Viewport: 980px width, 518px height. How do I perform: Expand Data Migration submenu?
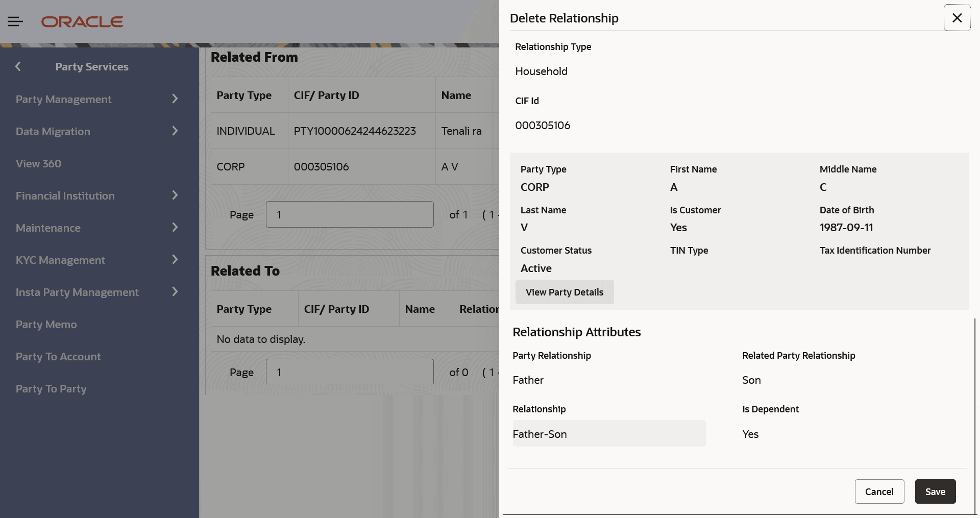(x=175, y=131)
